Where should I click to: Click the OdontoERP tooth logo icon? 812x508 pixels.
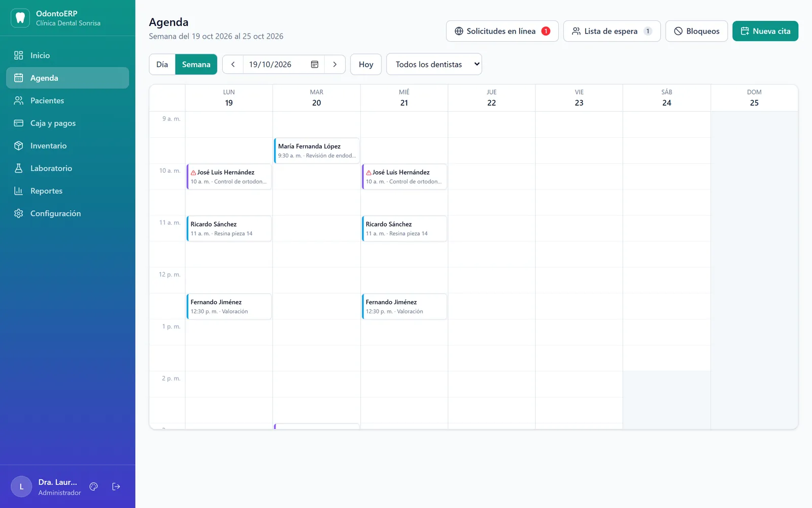[20, 18]
